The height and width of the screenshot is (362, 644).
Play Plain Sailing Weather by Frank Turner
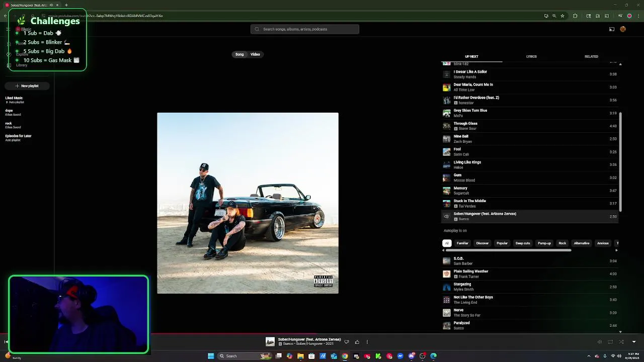click(530, 274)
